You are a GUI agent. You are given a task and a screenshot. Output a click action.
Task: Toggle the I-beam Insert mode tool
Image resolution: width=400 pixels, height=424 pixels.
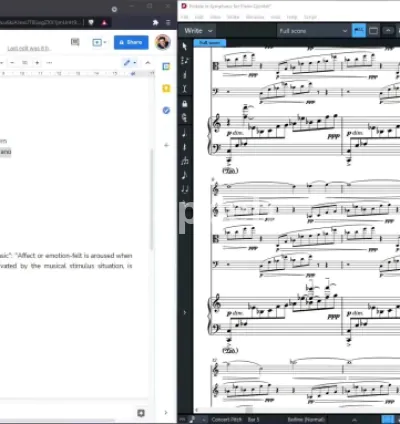[185, 89]
